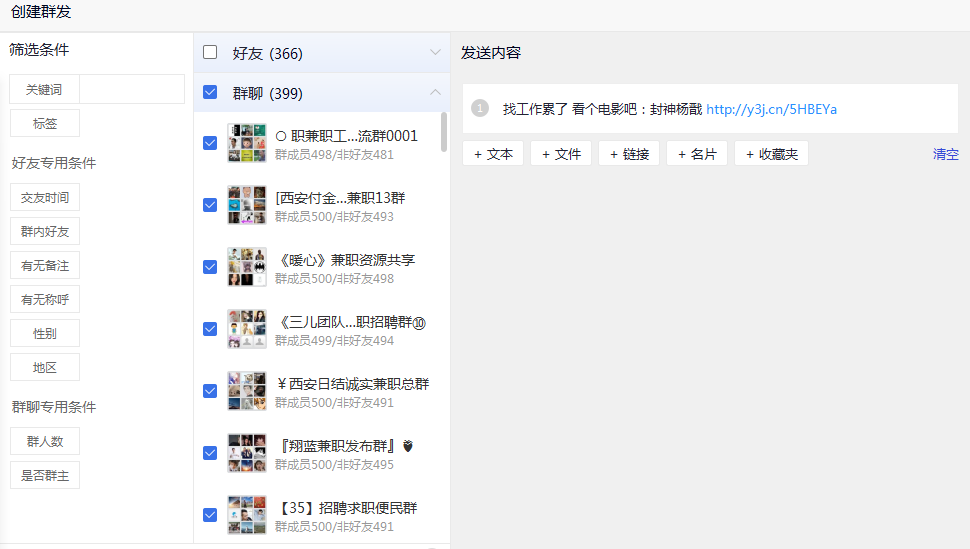Viewport: 970px width, 549px height.
Task: Click 群成员500/非好友495 text
Action: coord(334,464)
